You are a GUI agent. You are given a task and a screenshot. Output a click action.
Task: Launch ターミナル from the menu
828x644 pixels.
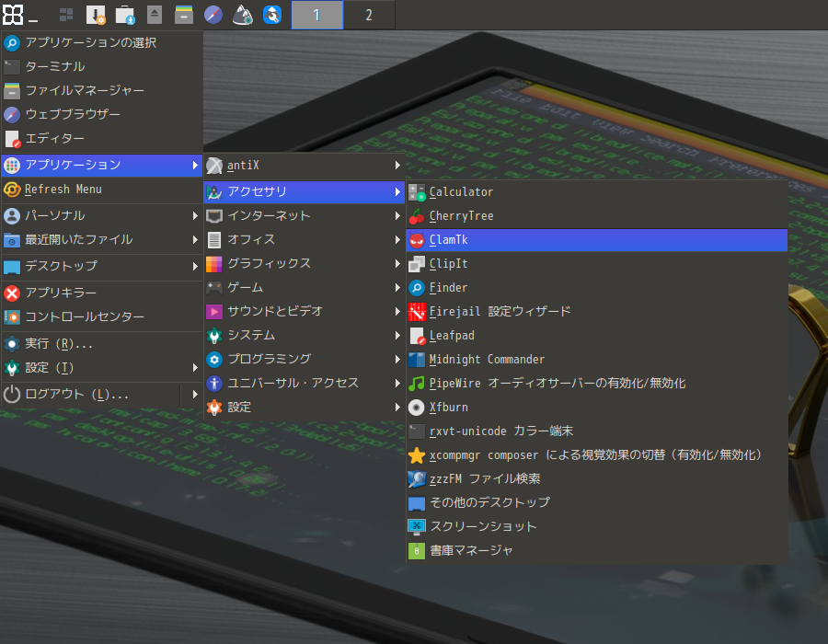[102, 66]
